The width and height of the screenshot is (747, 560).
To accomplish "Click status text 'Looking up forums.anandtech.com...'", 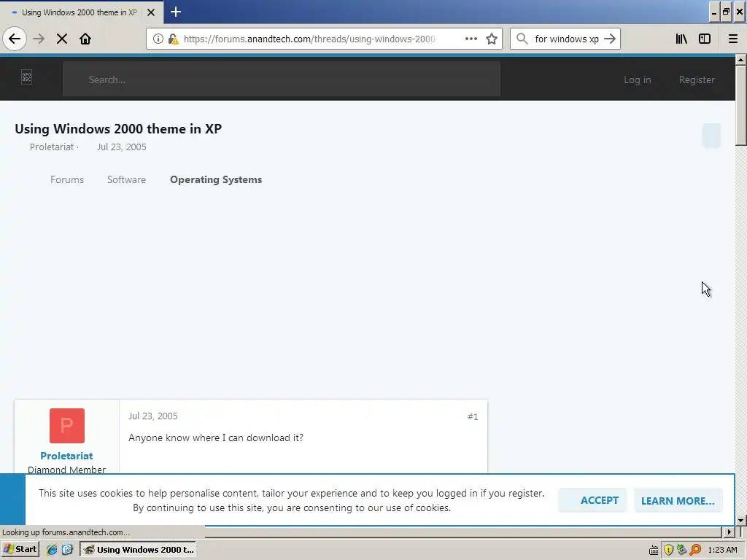I will [66, 532].
